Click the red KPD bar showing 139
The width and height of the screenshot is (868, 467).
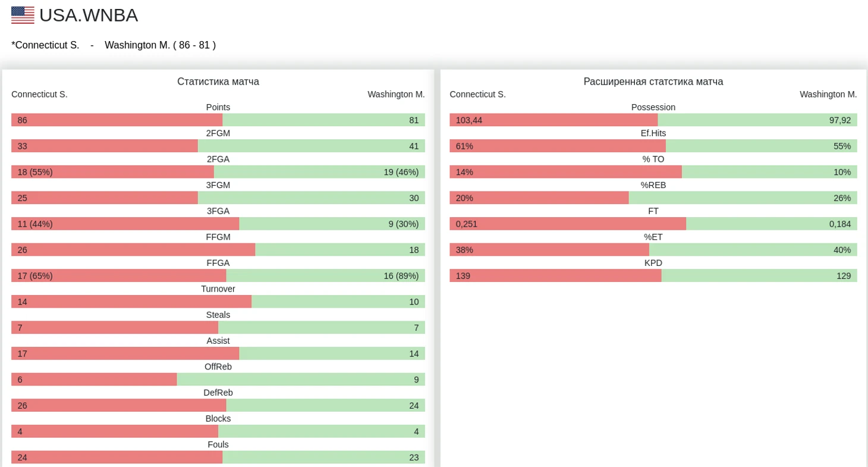tap(555, 276)
